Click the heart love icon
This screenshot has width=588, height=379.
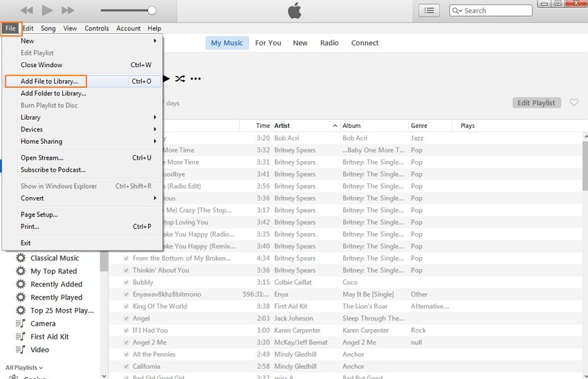click(573, 102)
